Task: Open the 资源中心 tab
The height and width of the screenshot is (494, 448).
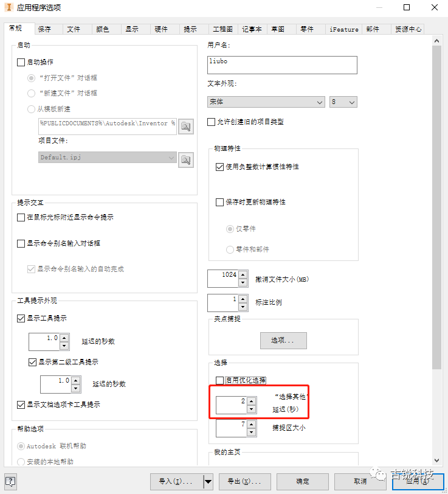Action: [x=408, y=29]
